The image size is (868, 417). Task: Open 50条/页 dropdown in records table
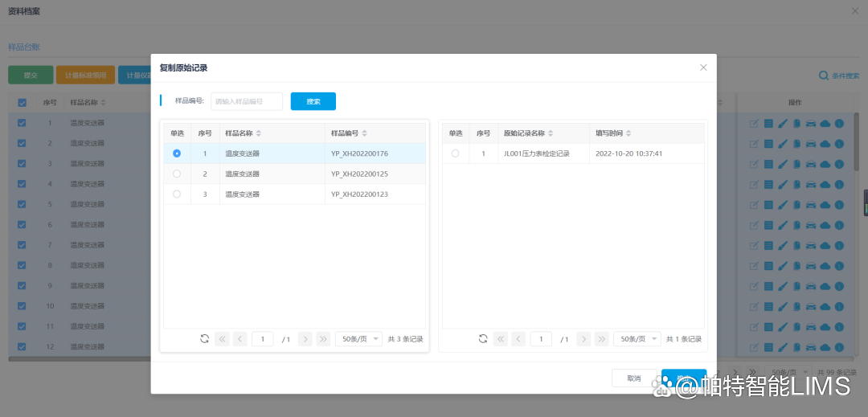click(637, 339)
